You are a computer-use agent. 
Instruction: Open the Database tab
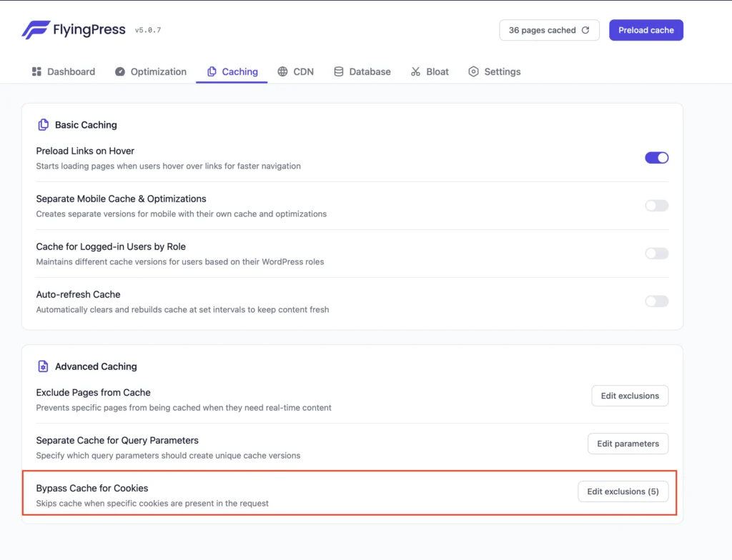click(362, 71)
